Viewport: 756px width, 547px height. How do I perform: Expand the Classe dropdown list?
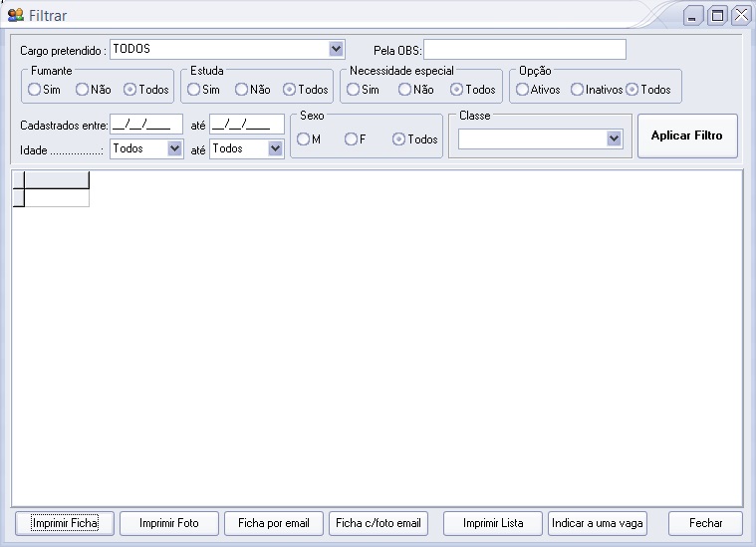click(x=614, y=139)
